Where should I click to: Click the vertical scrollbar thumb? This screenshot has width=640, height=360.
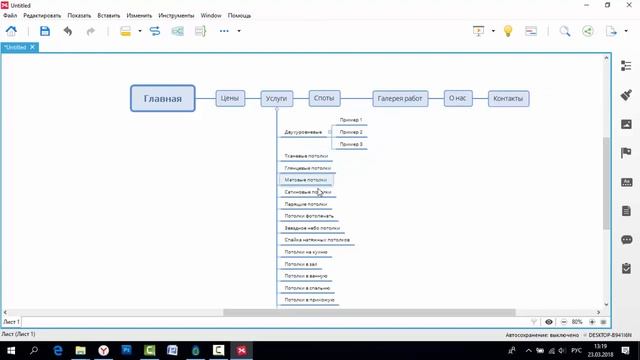[x=606, y=183]
